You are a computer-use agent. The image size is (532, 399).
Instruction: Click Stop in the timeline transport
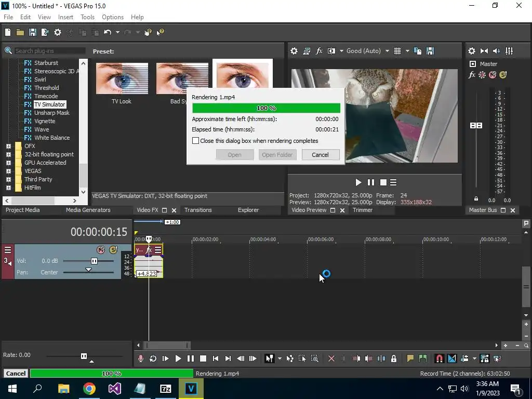203,358
